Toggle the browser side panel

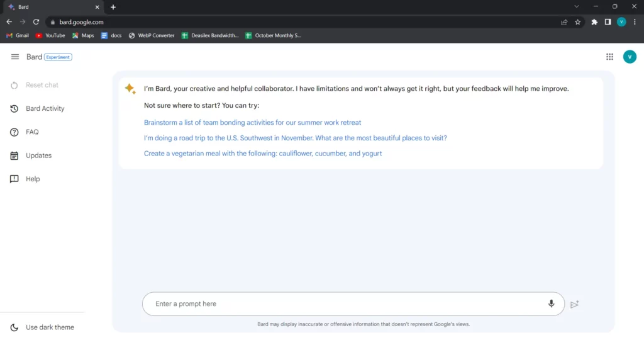point(608,22)
